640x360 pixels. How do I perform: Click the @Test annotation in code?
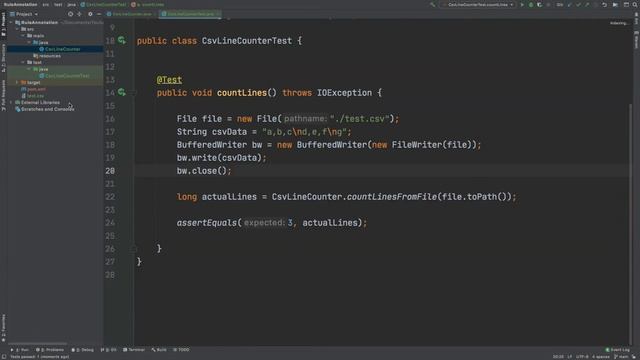[169, 80]
